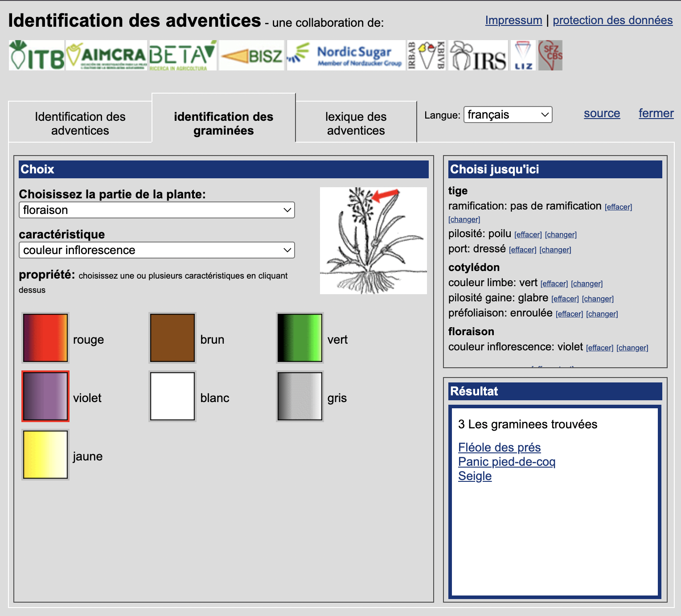Deselect the highlighted violet swatch
The image size is (681, 616).
[x=45, y=396]
